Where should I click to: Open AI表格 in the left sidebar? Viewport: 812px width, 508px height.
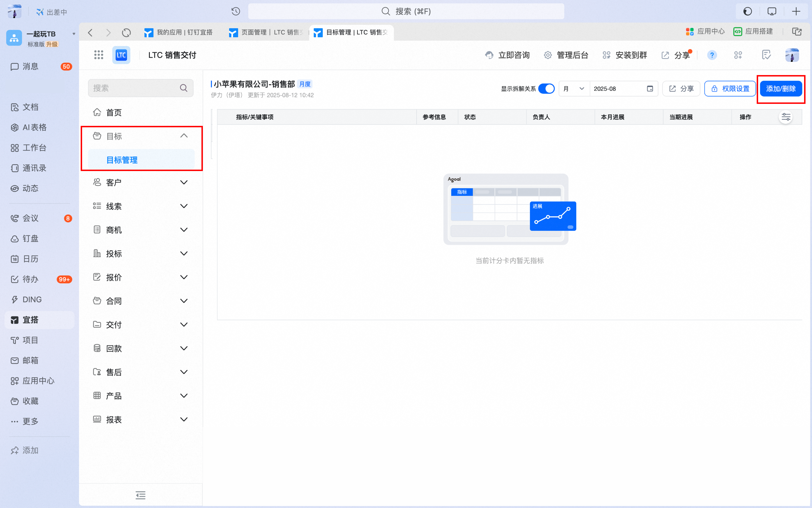(40, 127)
